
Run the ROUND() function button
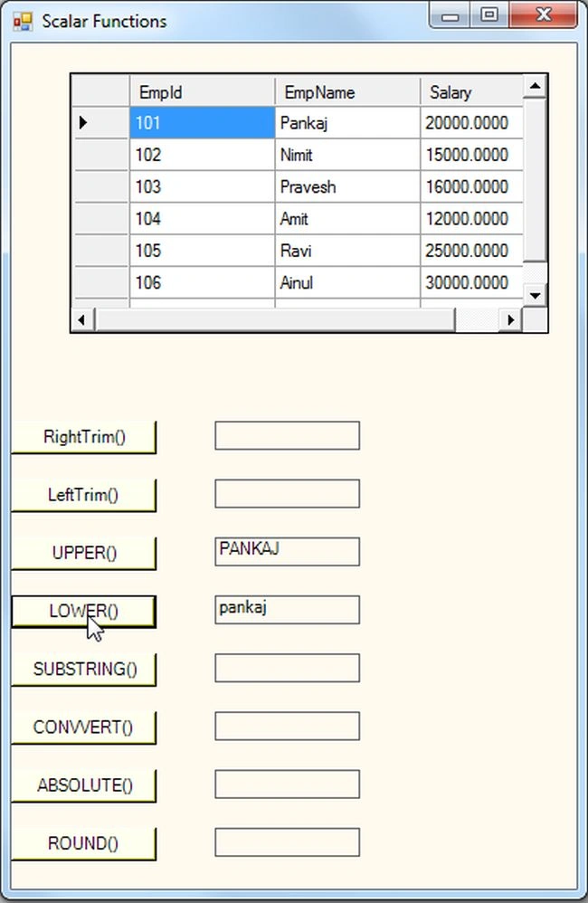click(83, 844)
